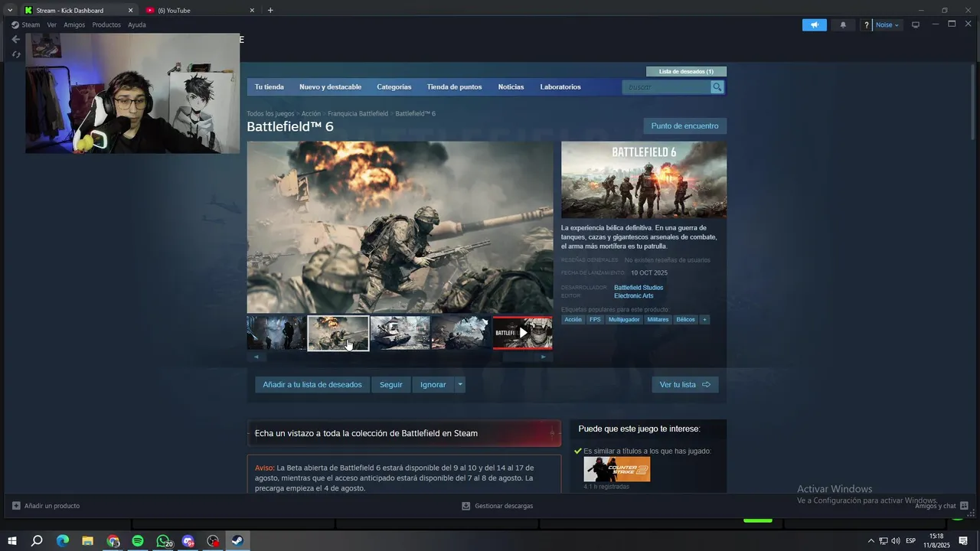Click Todos los juegos breadcrumb
980x551 pixels.
[270, 113]
